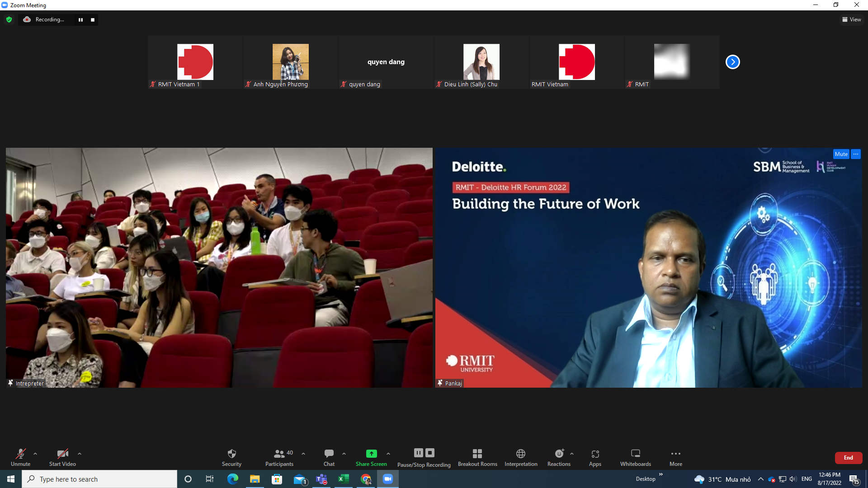Click the green encryption shield icon

9,20
